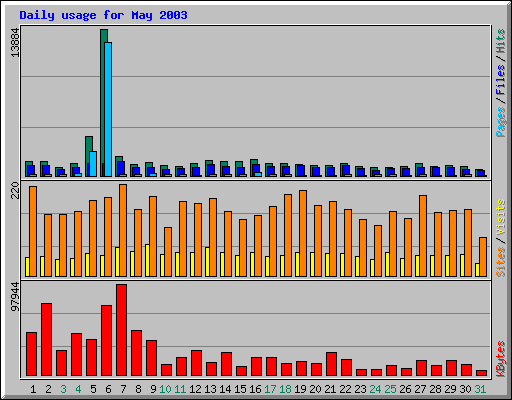Click day label 1 on the x-axis
The height and width of the screenshot is (400, 512).
pos(33,389)
